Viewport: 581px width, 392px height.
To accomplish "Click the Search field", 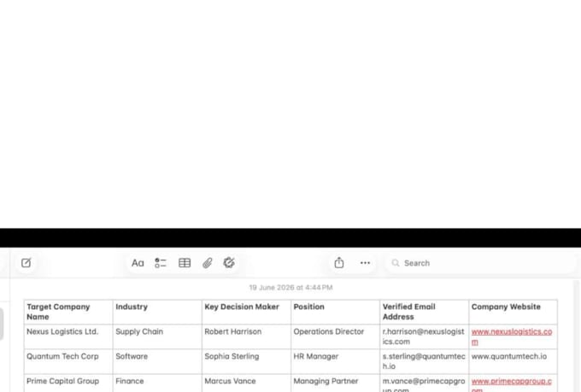I will (480, 263).
